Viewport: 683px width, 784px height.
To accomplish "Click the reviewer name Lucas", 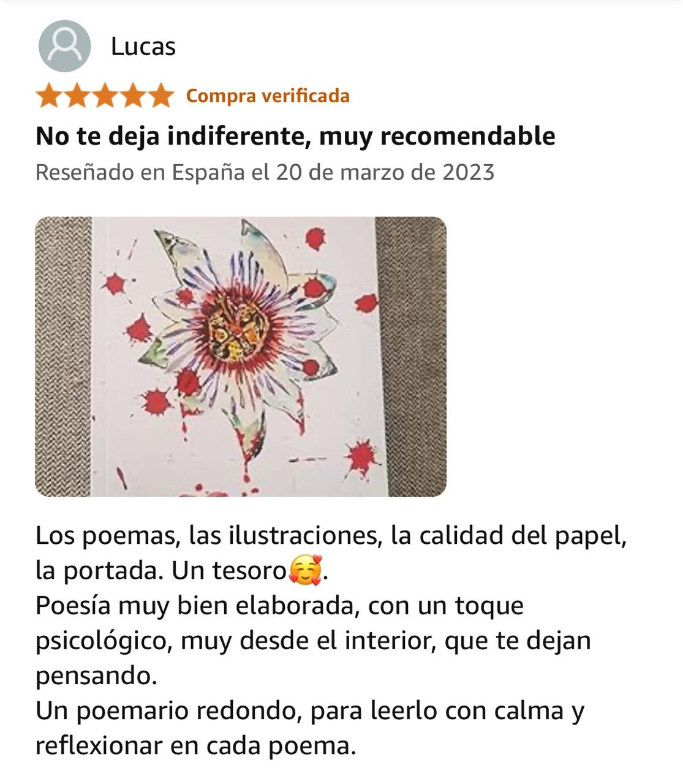I will point(143,47).
